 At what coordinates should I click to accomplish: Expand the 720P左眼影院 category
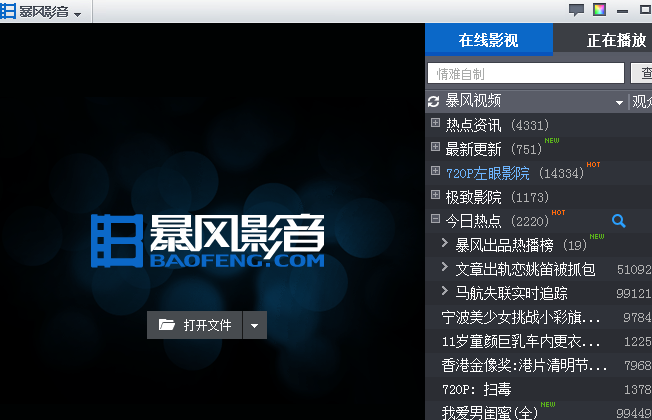(435, 170)
